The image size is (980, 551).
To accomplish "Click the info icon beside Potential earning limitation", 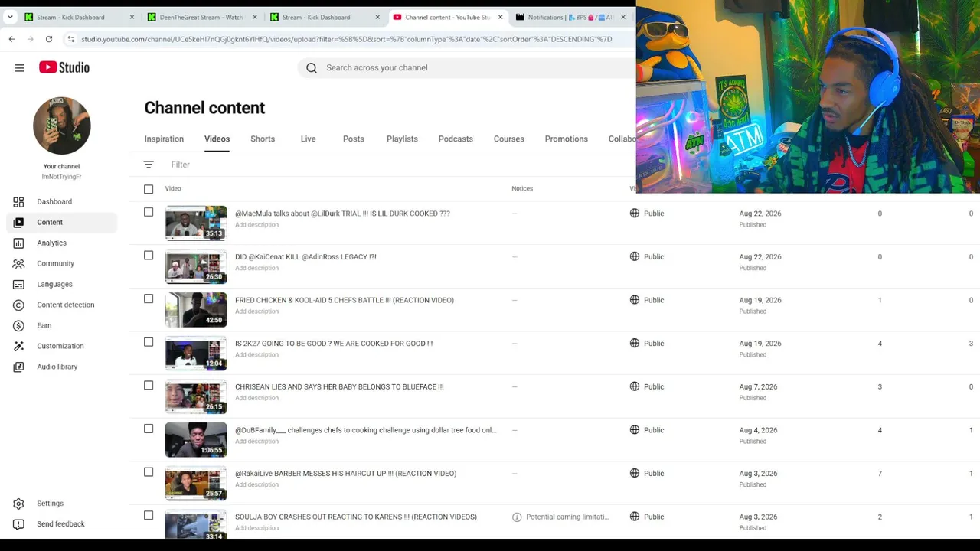I will [x=517, y=517].
